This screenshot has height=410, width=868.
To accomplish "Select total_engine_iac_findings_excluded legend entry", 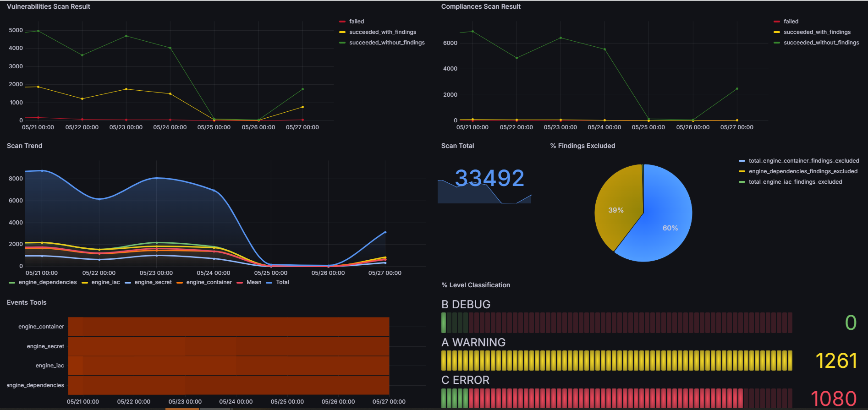I will pos(795,182).
